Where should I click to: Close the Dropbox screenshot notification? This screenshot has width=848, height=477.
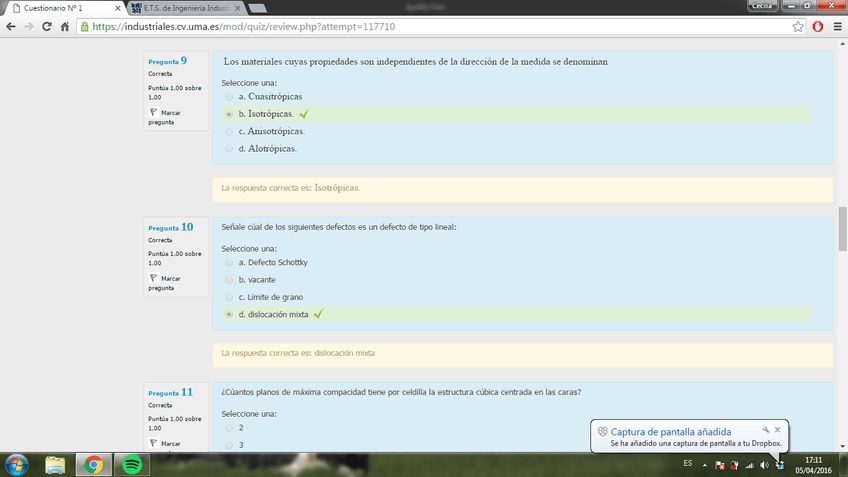coord(777,429)
